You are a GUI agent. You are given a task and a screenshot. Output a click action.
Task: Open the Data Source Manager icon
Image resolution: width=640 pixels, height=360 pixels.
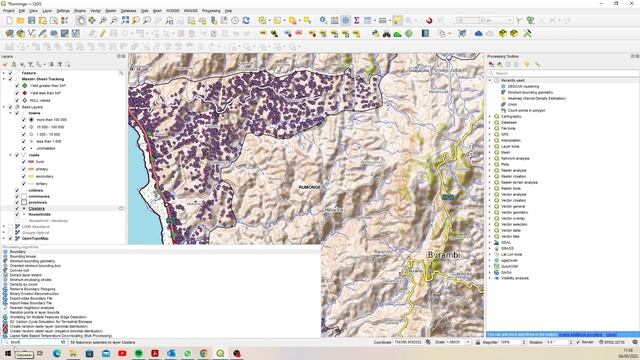tap(9, 33)
